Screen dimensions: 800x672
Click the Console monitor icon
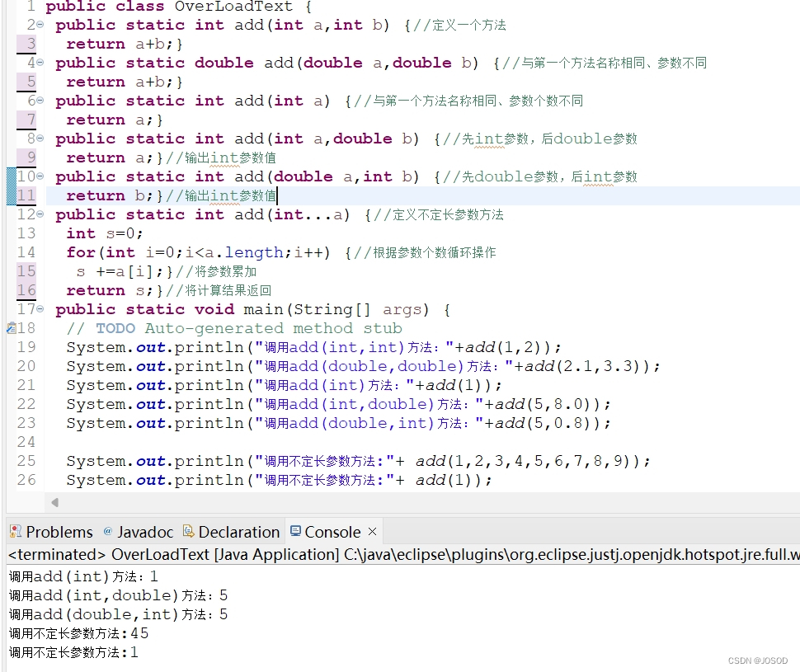pos(295,531)
